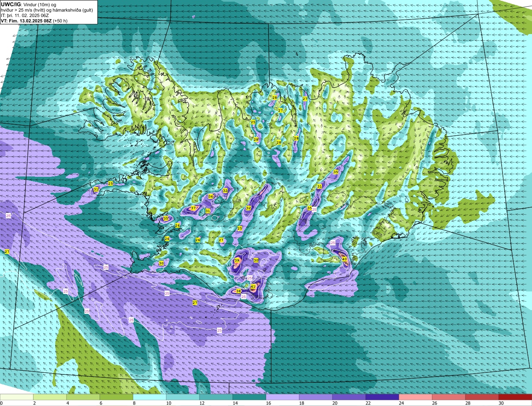The width and height of the screenshot is (532, 406).
Task: Click the yellow gust label 38
Action: point(239,291)
